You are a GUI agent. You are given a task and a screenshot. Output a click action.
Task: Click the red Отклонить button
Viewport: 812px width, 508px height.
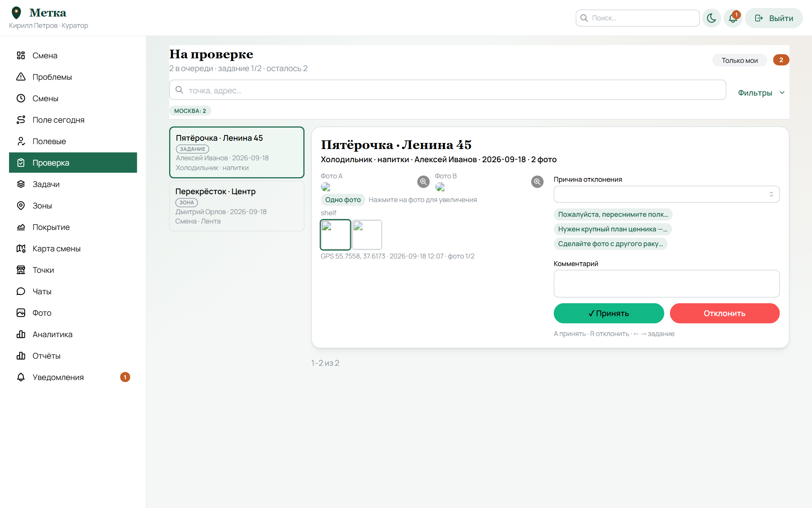[x=724, y=313]
